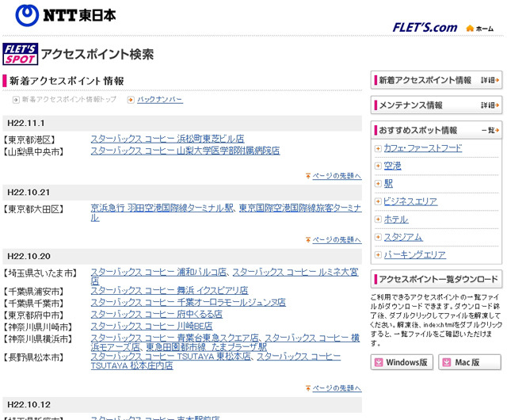Expand plus icon beside カフェ・ファーストフード
The height and width of the screenshot is (420, 507).
click(x=378, y=148)
